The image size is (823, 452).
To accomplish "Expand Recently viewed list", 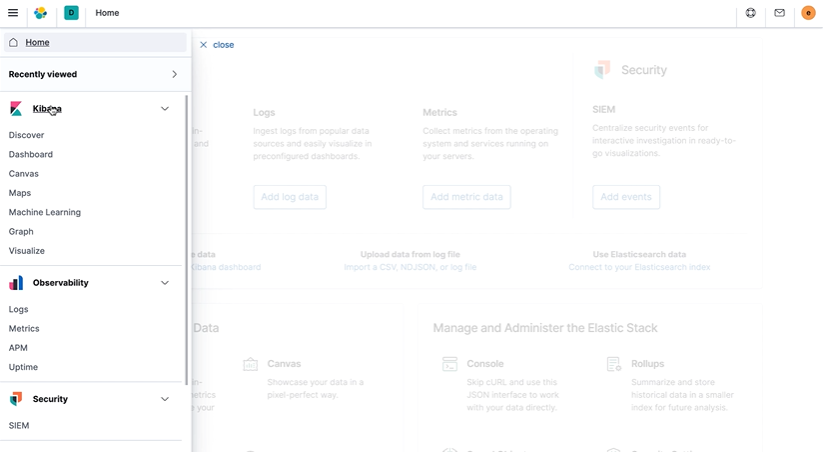I will tap(174, 74).
